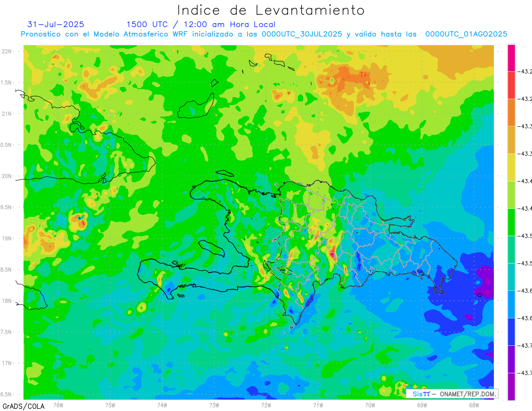Screen dimensions: 532x411
Task: Select the dark blue color bar swatch
Action: click(511, 332)
